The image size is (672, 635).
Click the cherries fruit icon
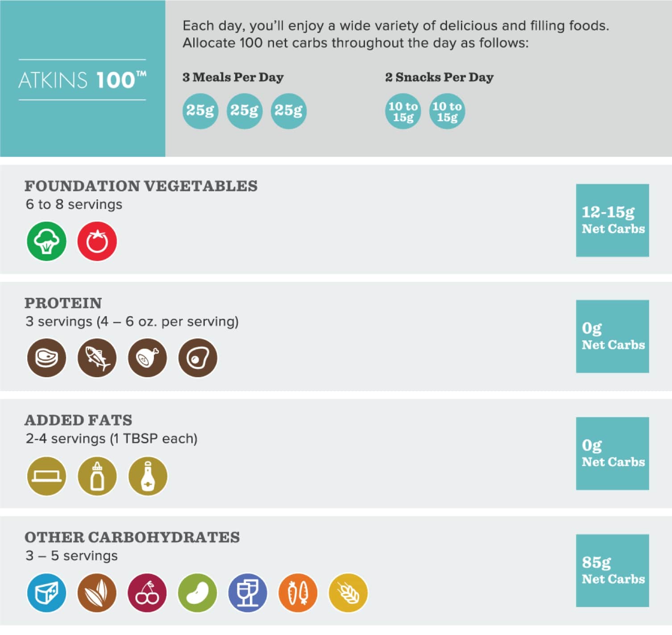pos(148,593)
